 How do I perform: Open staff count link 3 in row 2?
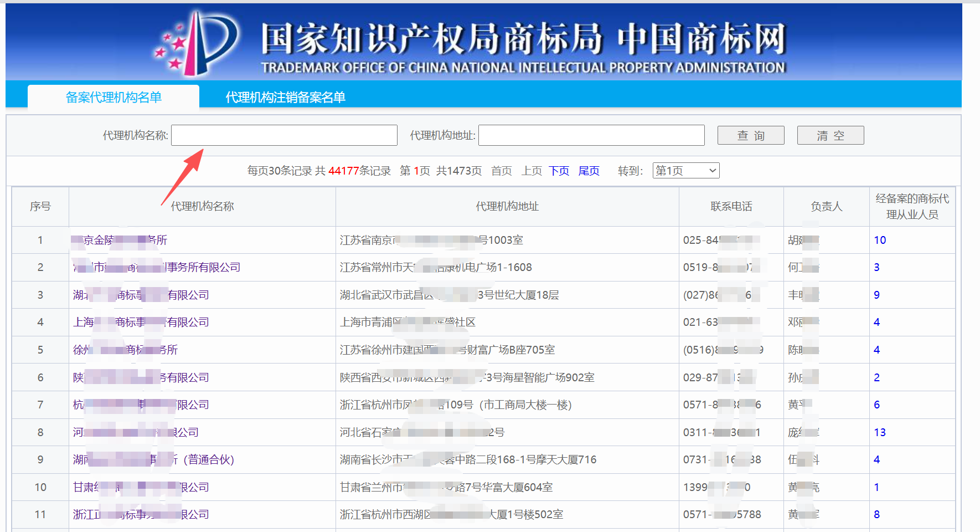pyautogui.click(x=876, y=267)
